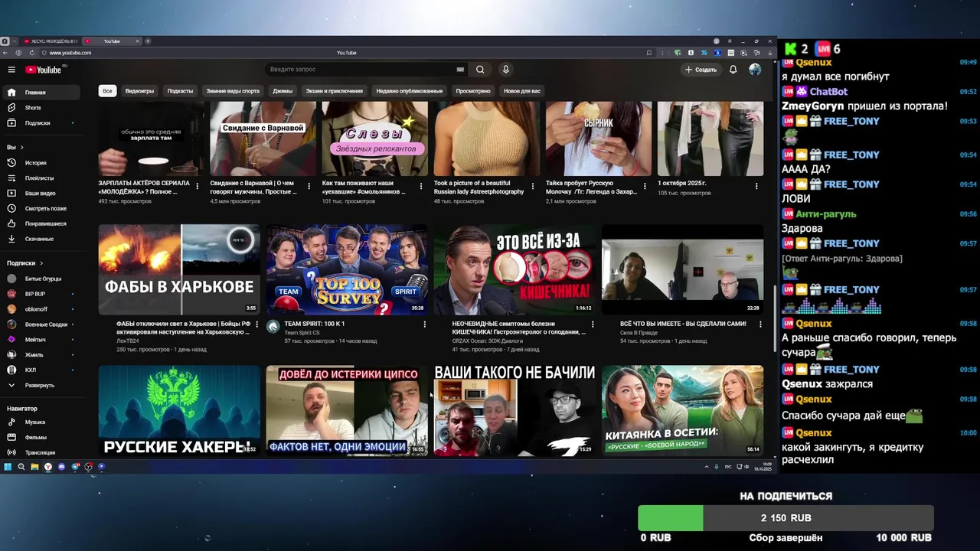
Task: Open OBS Studio from taskbar
Action: click(88, 467)
